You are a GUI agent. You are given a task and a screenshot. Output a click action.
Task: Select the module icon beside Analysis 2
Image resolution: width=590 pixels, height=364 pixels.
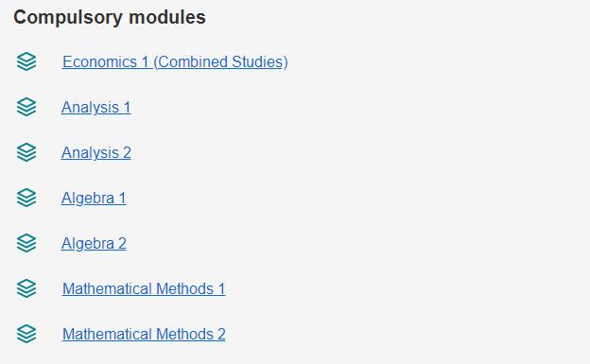(x=26, y=152)
